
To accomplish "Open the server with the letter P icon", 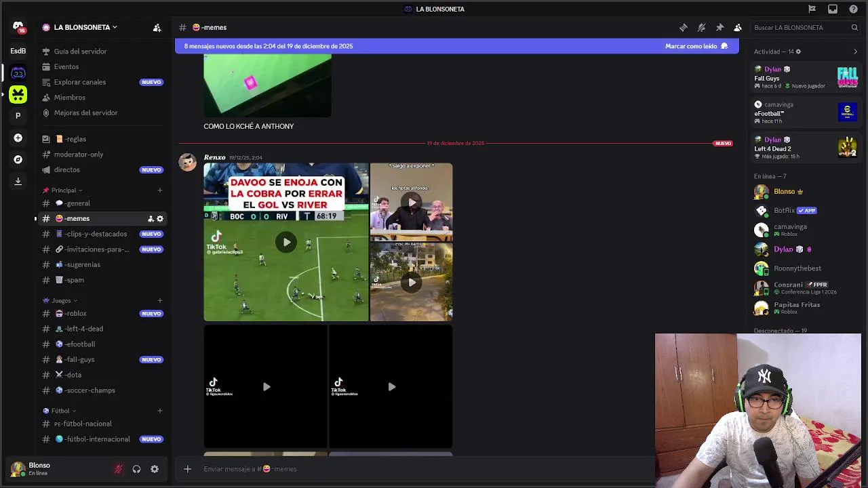I will coord(18,116).
